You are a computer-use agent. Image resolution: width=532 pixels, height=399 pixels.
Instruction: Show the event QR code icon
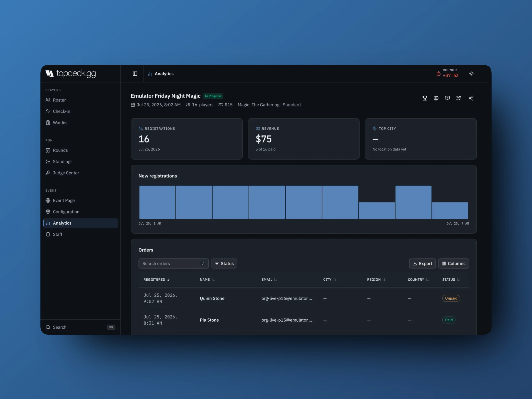click(459, 98)
